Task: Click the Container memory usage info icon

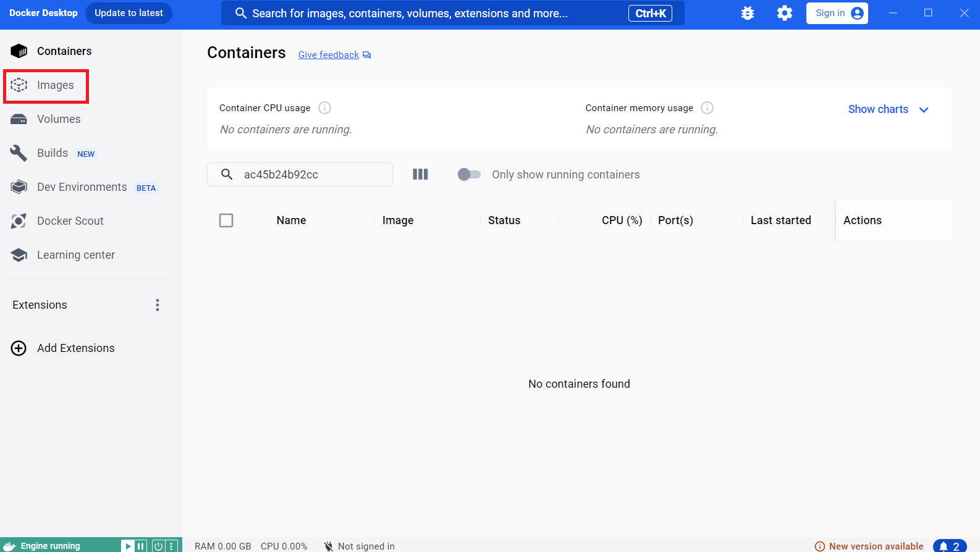Action: [x=708, y=108]
